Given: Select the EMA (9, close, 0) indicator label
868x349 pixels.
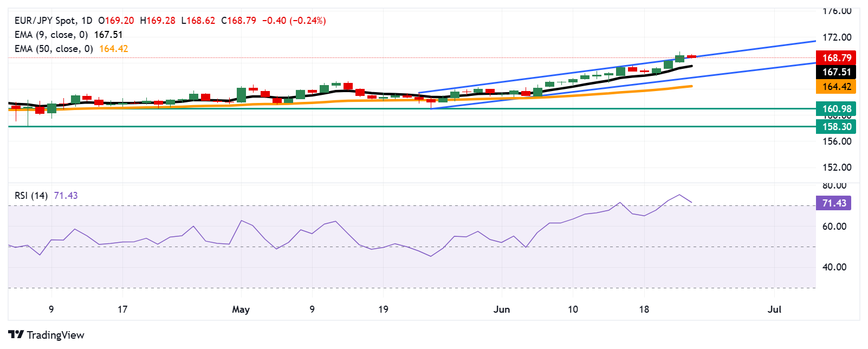Looking at the screenshot, I should click(x=51, y=35).
